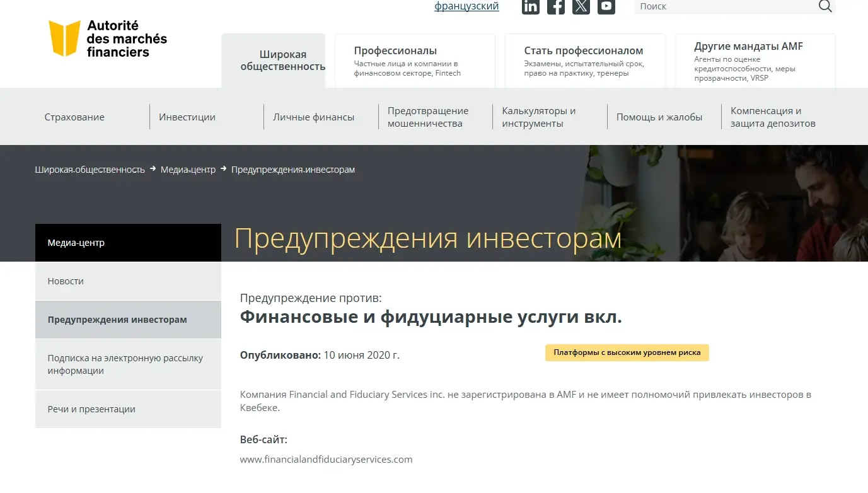Open Подписка на электронную рассылку информации
Image resolution: width=868 pixels, height=493 pixels.
point(128,364)
